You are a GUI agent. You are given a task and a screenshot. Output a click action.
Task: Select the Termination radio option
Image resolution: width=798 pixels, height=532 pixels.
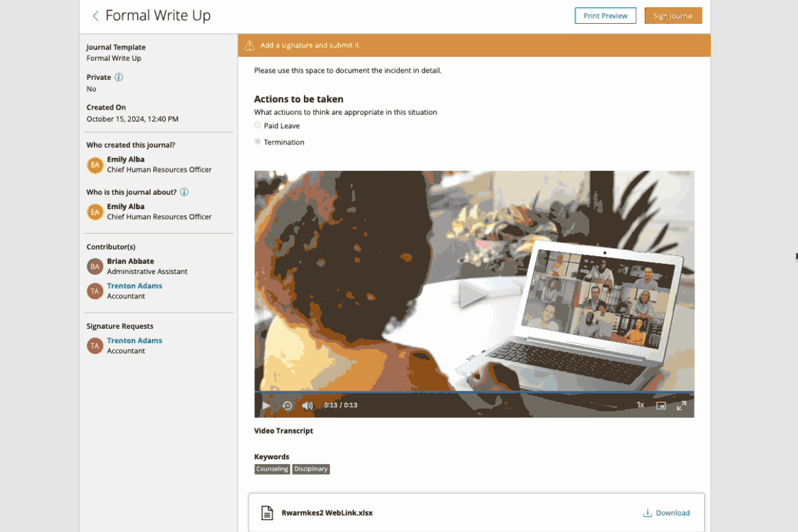click(x=258, y=142)
